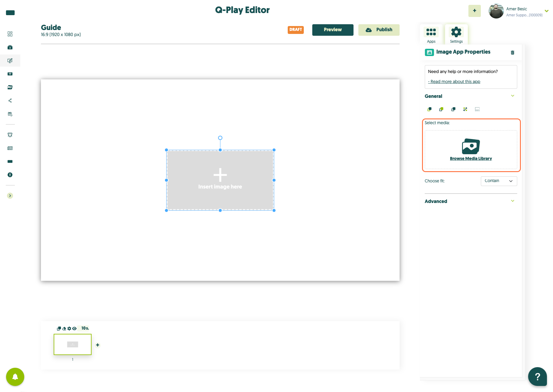Click the Image App Properties heading
This screenshot has height=392, width=553.
pos(463,52)
